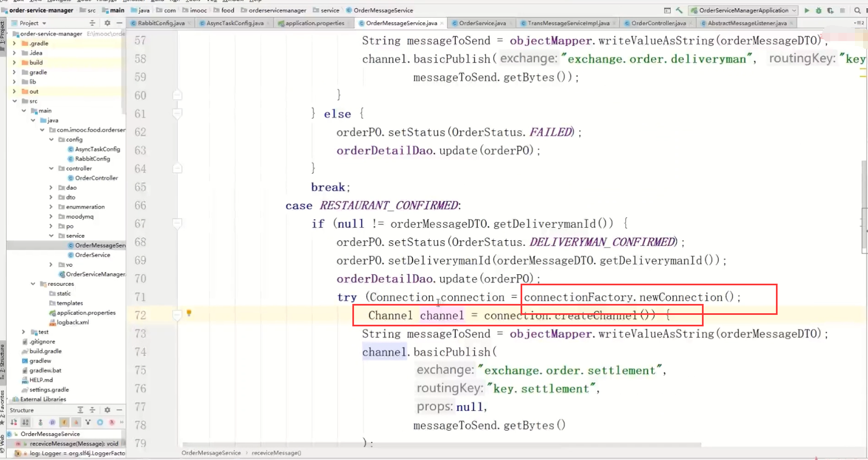868x460 pixels.
Task: Click receviceMessage() in bottom breadcrumb
Action: click(276, 453)
